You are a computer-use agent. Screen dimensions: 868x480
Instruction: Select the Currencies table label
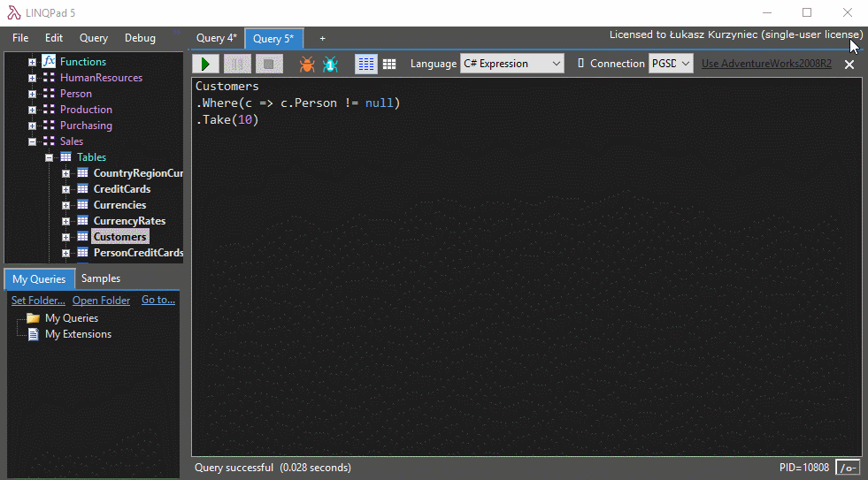pyautogui.click(x=119, y=204)
